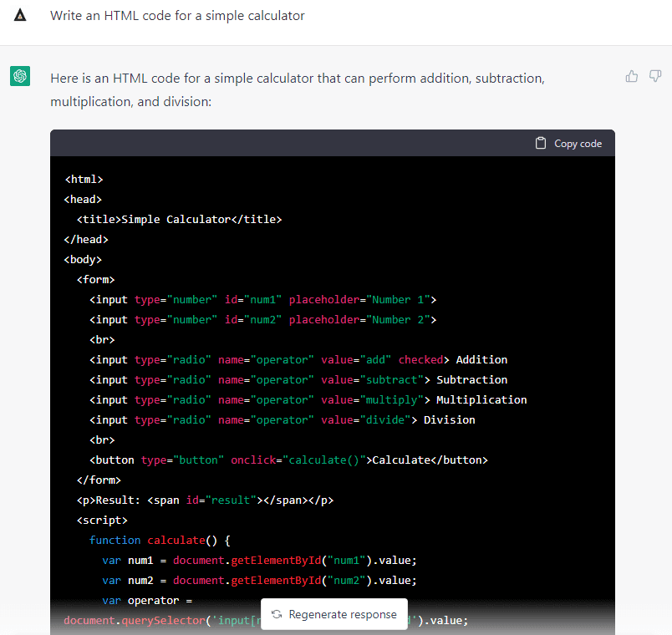Click the word Addition in the code
The width and height of the screenshot is (672, 635).
(481, 359)
